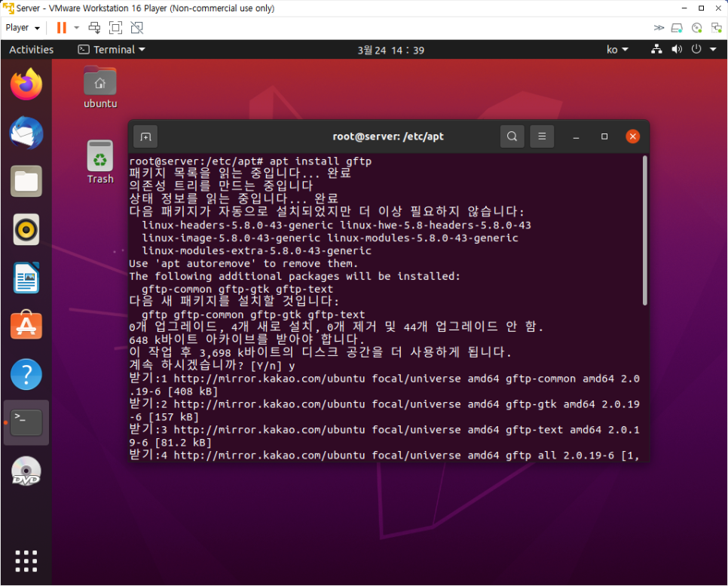
Task: Click the line "gftp-common gftp-gtk gftp-text"
Action: point(237,289)
